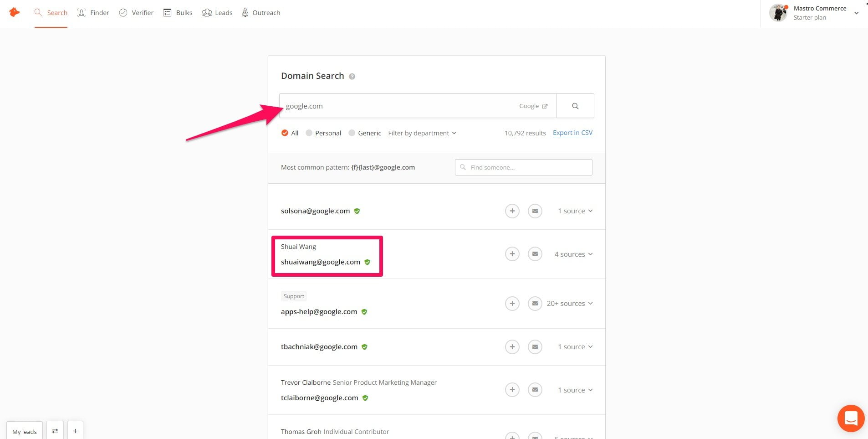The width and height of the screenshot is (868, 439).
Task: Click the plus button beside My leads
Action: point(75,431)
